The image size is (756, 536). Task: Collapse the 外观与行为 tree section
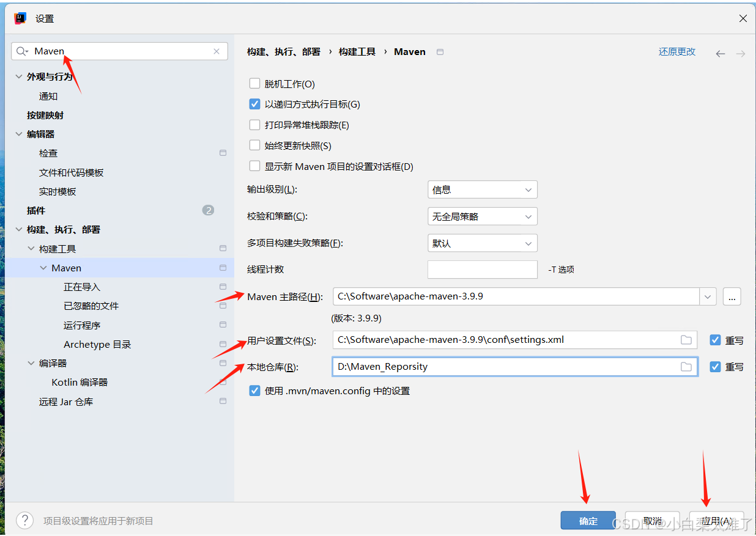coord(19,77)
